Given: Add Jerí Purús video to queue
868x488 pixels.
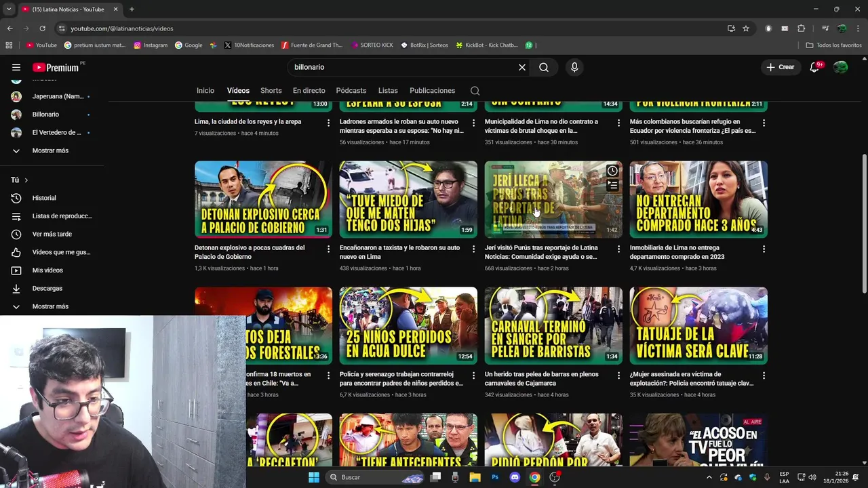Looking at the screenshot, I should (x=612, y=185).
